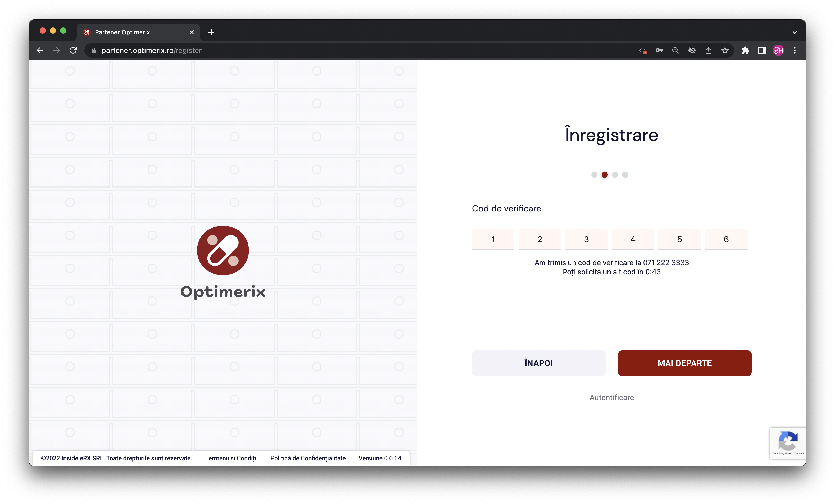Screen dimensions: 835x504
Task: Open Politică de Confidențialitate link
Action: coord(308,458)
